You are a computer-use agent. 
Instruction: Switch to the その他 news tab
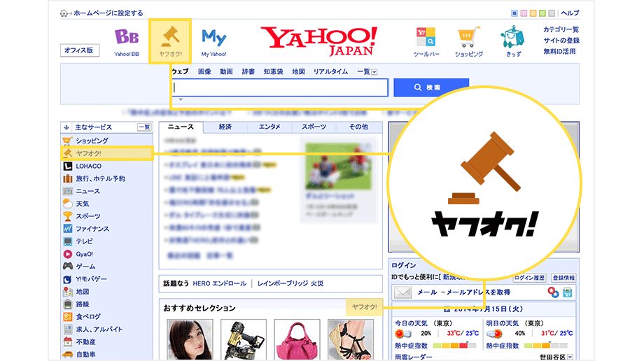(358, 127)
